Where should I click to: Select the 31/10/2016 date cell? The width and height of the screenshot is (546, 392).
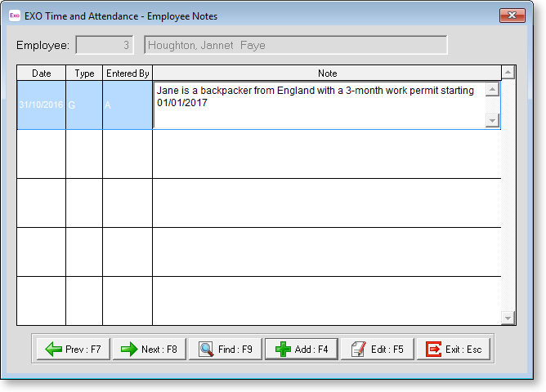[x=41, y=105]
